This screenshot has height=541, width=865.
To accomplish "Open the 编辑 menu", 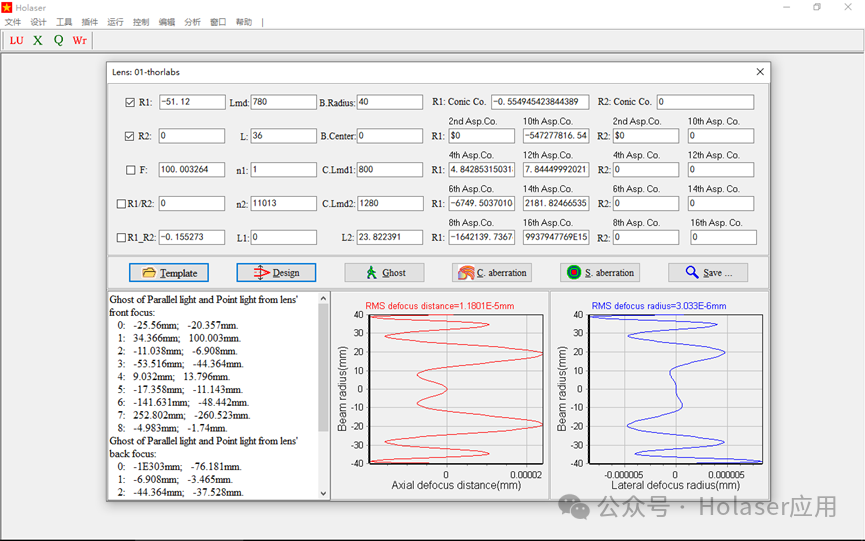I will (x=167, y=22).
